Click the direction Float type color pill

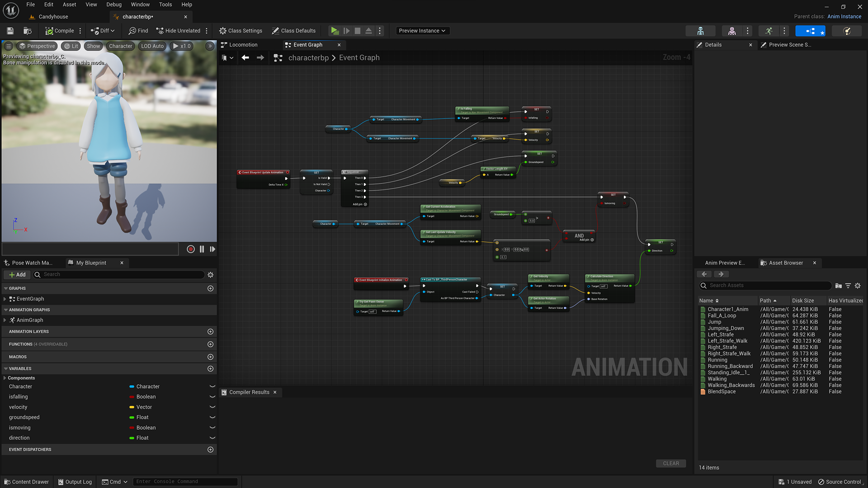132,438
